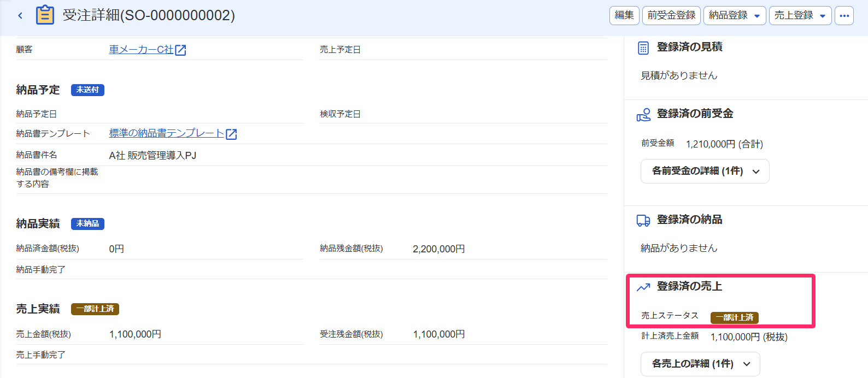Click the 一部計上済 badge under 売上ステータス
Viewport: 868px width, 378px height.
[x=735, y=317]
